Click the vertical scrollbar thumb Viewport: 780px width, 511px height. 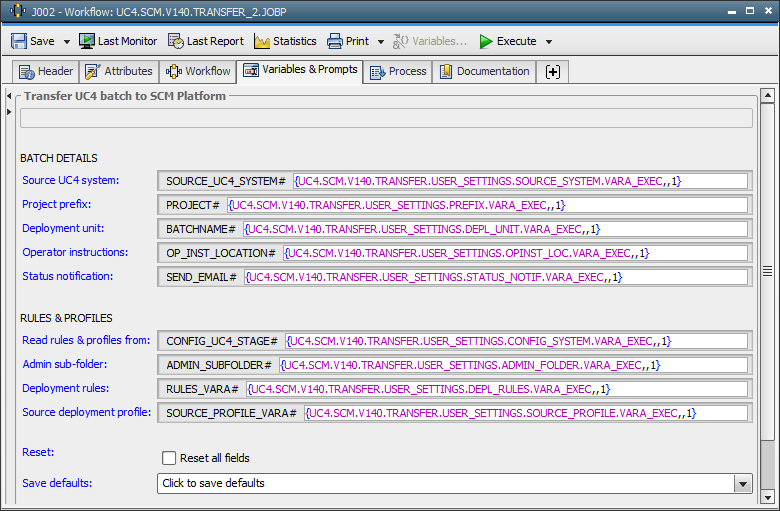(767, 271)
